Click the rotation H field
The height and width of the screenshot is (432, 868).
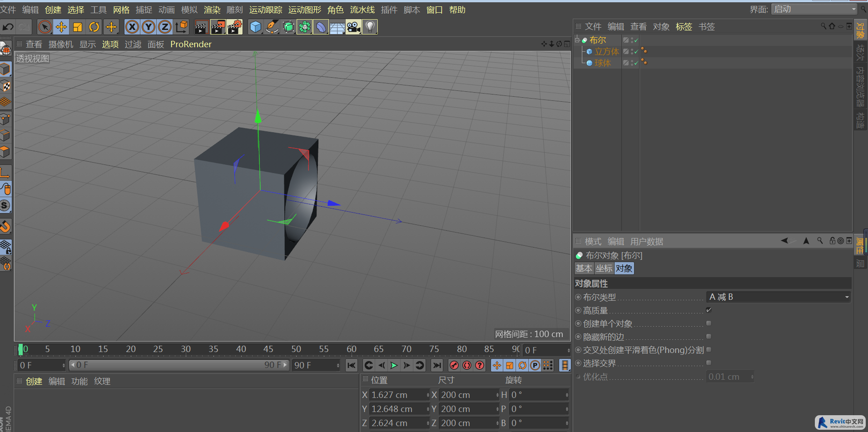pyautogui.click(x=539, y=395)
